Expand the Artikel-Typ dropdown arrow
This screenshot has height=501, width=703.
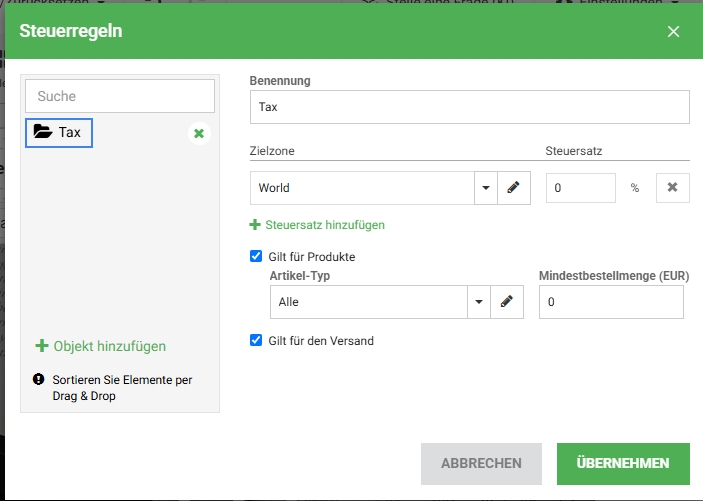(x=478, y=302)
